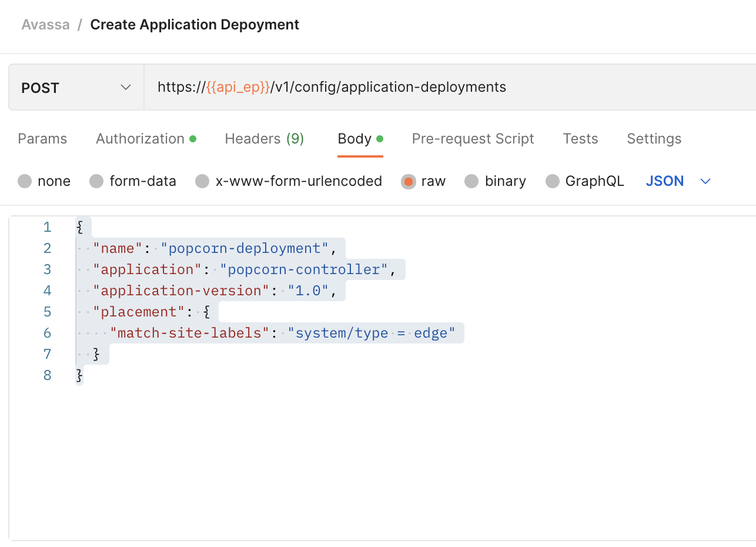Click line number 8 in the gutter
Screen dimensions: 756x547
47,375
